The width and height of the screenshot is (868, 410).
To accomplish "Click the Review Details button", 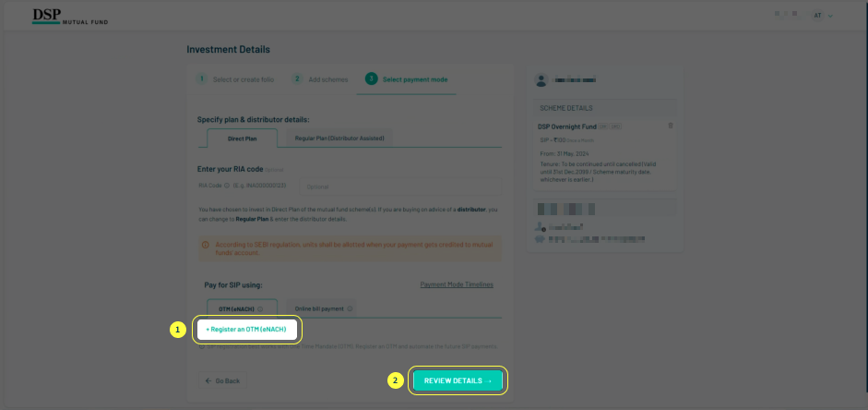I will pyautogui.click(x=458, y=380).
